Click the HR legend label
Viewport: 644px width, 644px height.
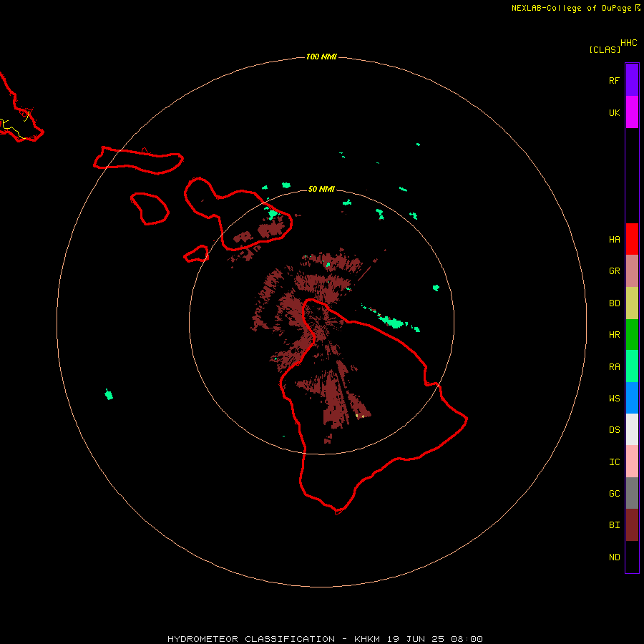(x=614, y=335)
